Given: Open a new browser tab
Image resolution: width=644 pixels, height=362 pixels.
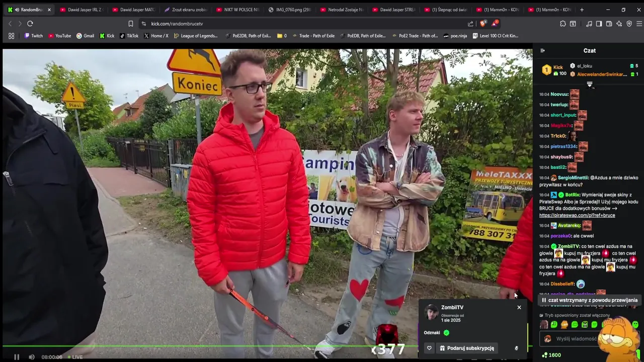Looking at the screenshot, I should point(582,10).
